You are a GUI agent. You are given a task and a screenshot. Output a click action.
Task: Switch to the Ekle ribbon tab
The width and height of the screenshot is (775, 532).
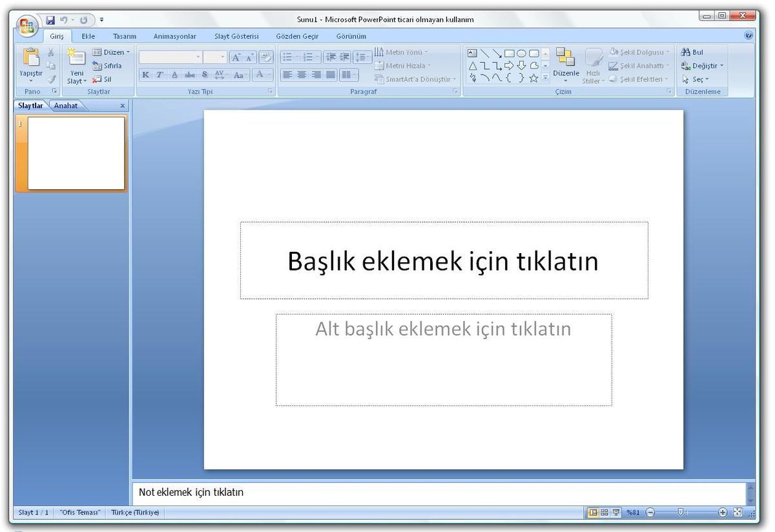pos(88,36)
